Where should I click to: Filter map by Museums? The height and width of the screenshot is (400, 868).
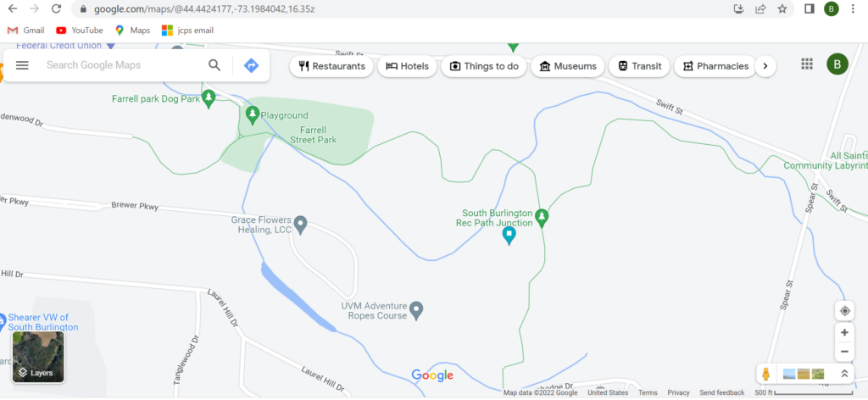tap(568, 66)
